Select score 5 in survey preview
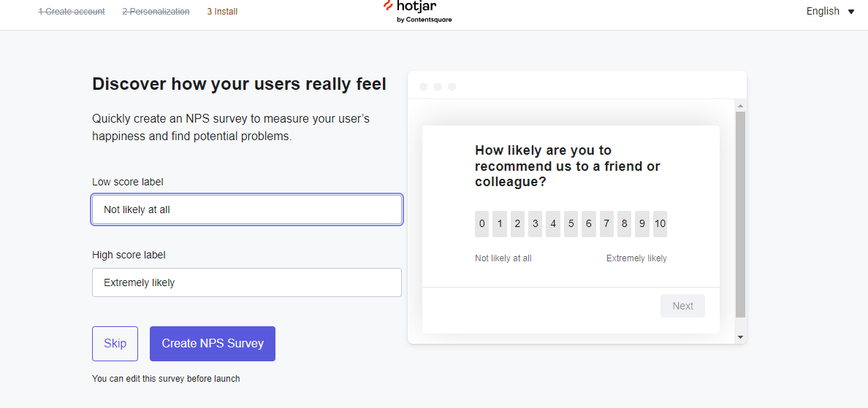This screenshot has width=868, height=408. (571, 224)
